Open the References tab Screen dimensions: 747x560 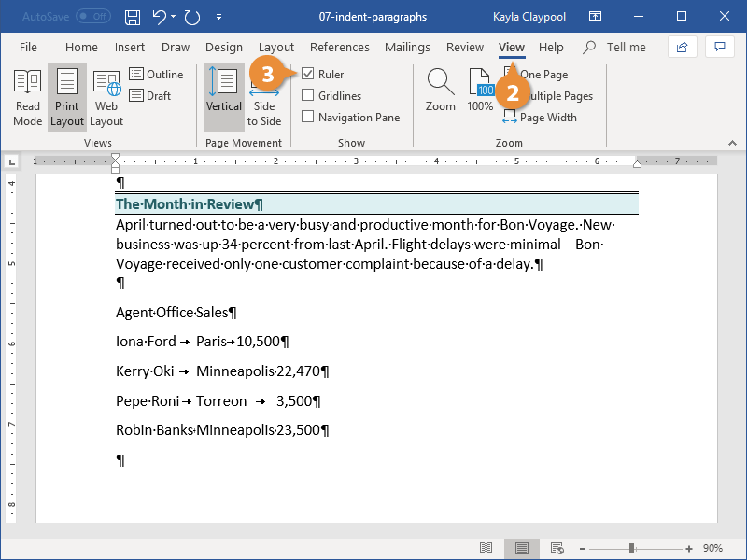(x=339, y=48)
